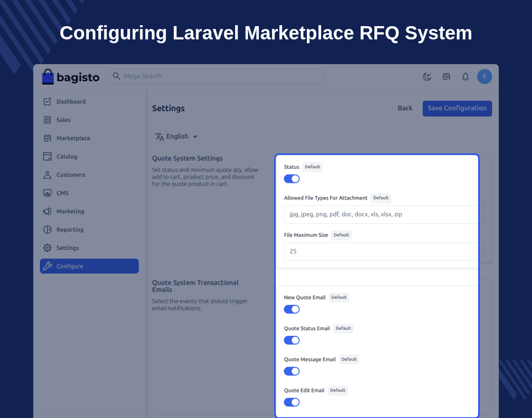Click Default badge beside File Maximum Size
The width and height of the screenshot is (532, 418).
click(x=342, y=235)
